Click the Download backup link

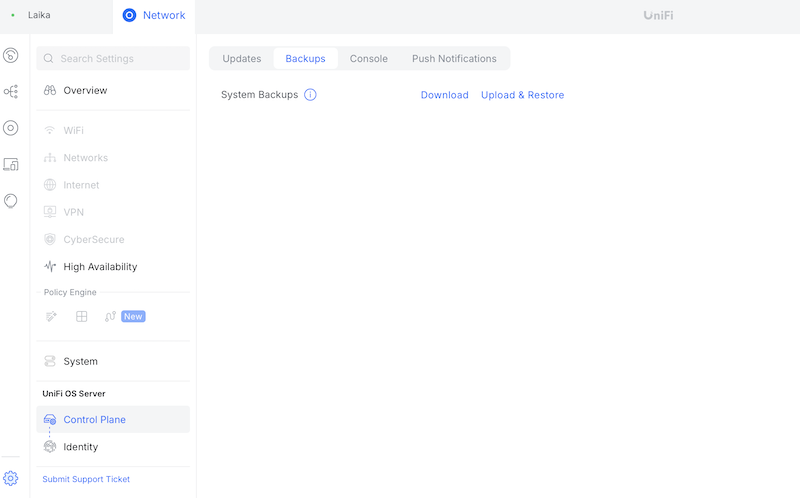(x=444, y=95)
